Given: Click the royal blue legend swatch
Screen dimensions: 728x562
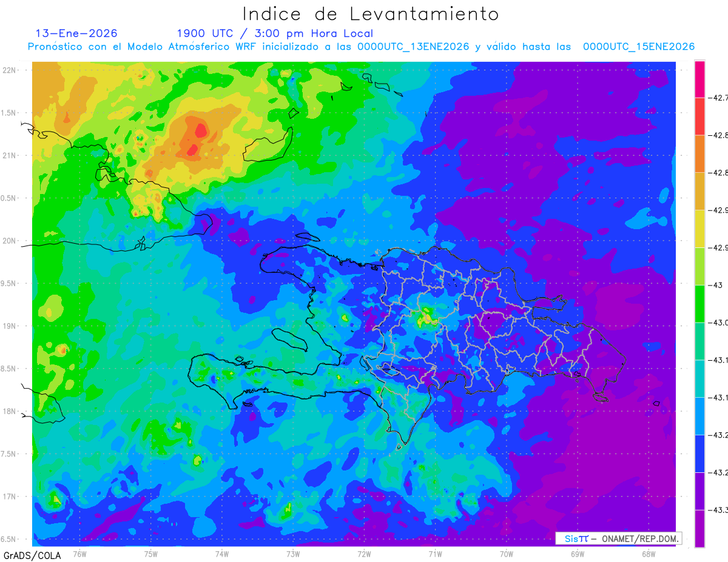Looking at the screenshot, I should (699, 454).
